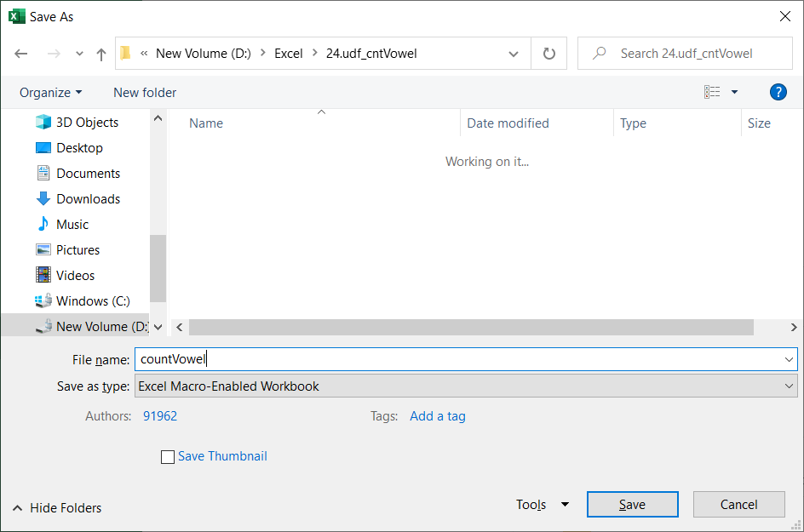This screenshot has width=804, height=532.
Task: Open the Help question mark icon
Action: point(777,92)
